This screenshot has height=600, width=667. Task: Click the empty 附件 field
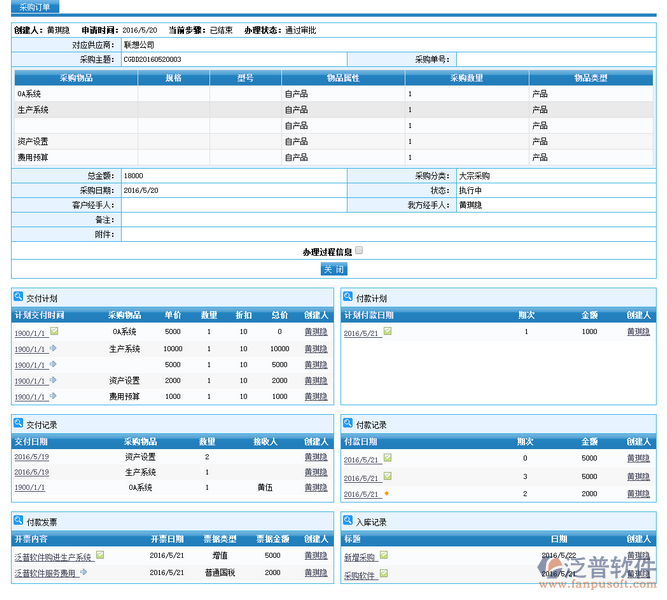388,234
